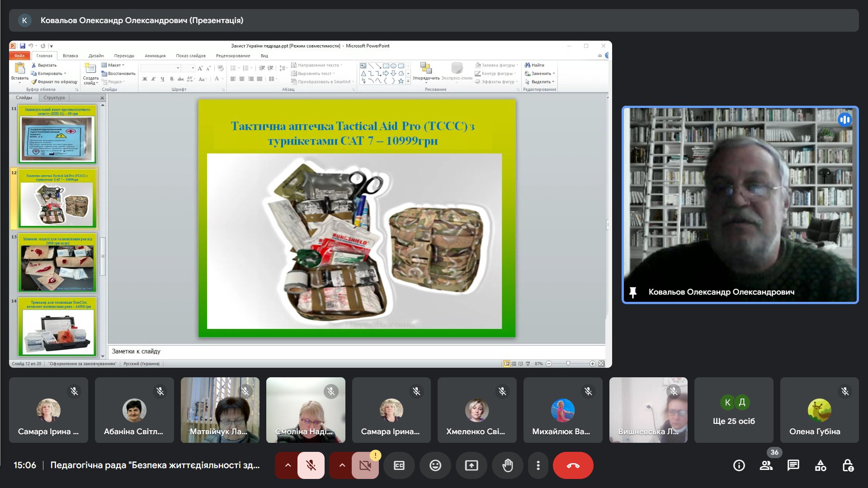Click Упорядочить arrange button
The width and height of the screenshot is (868, 488).
click(x=426, y=72)
